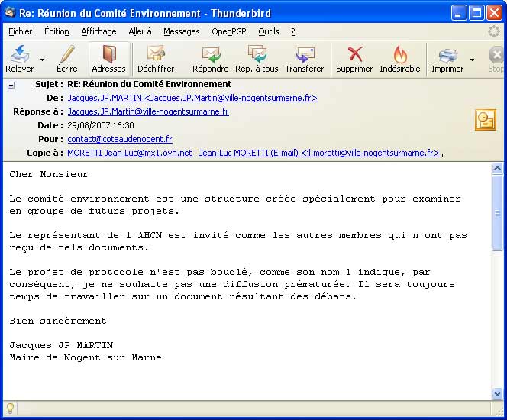507x420 pixels.
Task: Click sender Jacques.JP.MARTIN address link
Action: [192, 98]
